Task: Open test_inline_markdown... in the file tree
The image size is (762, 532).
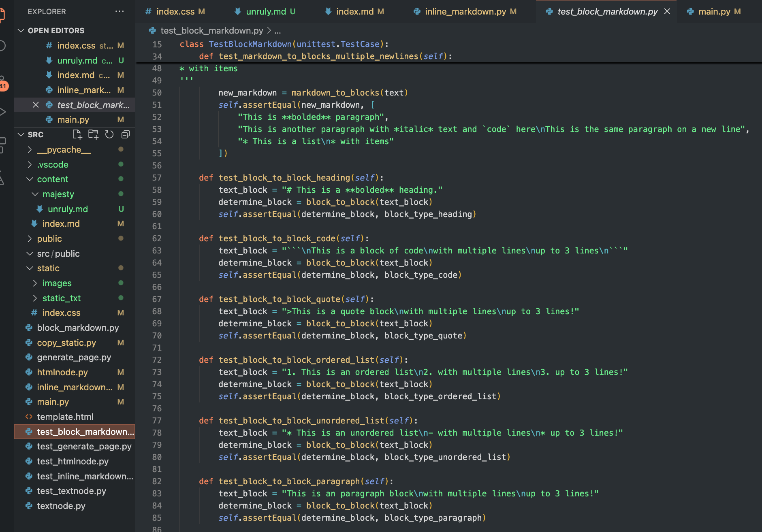Action: [x=75, y=476]
